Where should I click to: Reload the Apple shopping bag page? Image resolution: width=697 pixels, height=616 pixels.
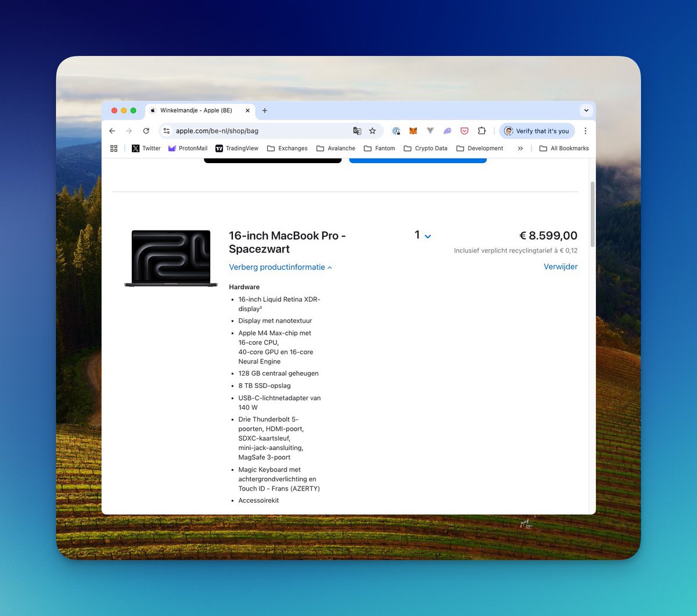(x=146, y=131)
